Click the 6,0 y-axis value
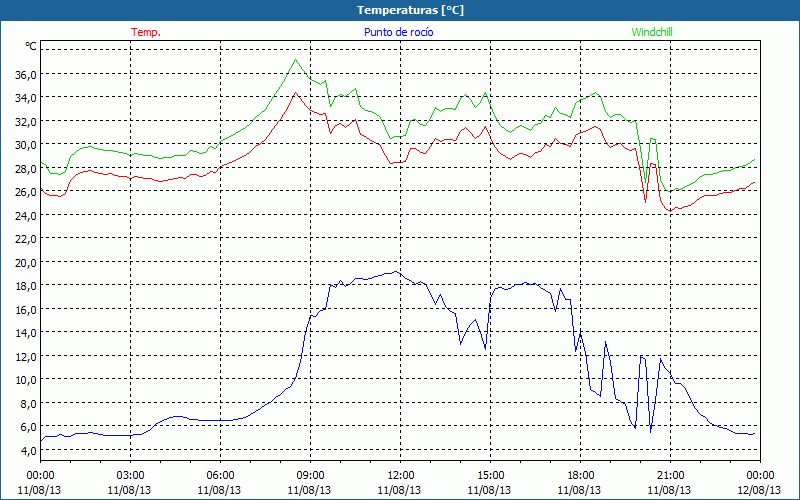The height and width of the screenshot is (500, 800). coord(28,428)
